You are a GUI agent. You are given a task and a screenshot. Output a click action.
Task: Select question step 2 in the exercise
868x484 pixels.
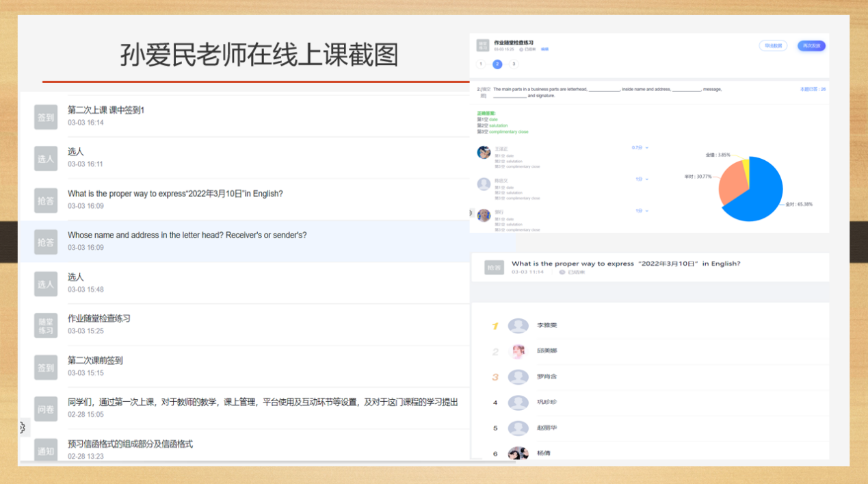pos(497,64)
